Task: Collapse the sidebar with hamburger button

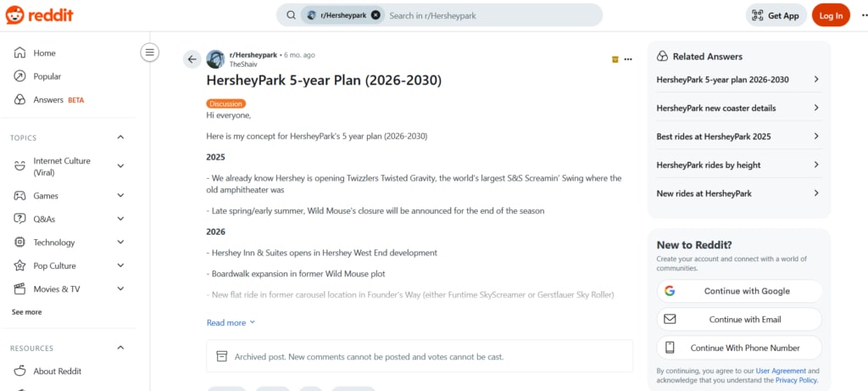Action: 149,53
